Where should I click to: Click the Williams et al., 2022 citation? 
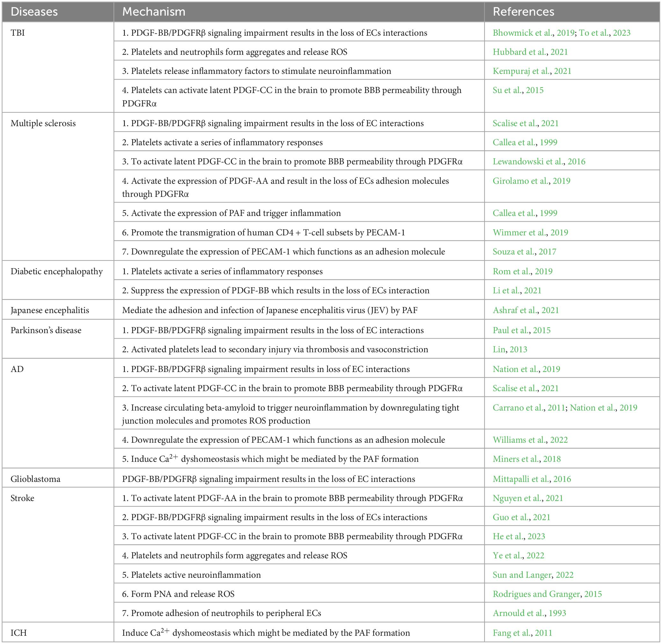click(530, 440)
